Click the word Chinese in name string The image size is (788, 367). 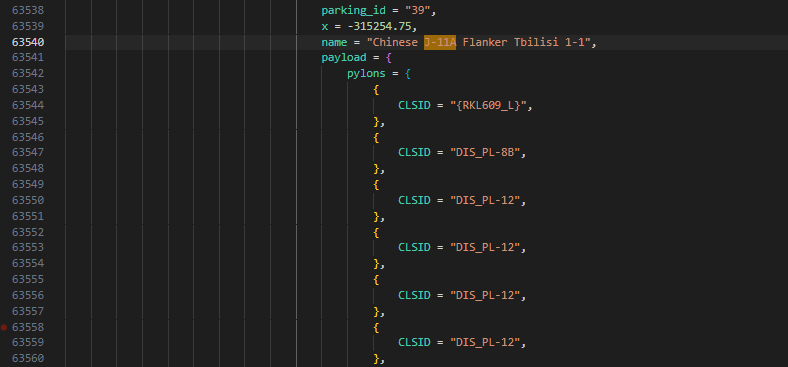395,43
